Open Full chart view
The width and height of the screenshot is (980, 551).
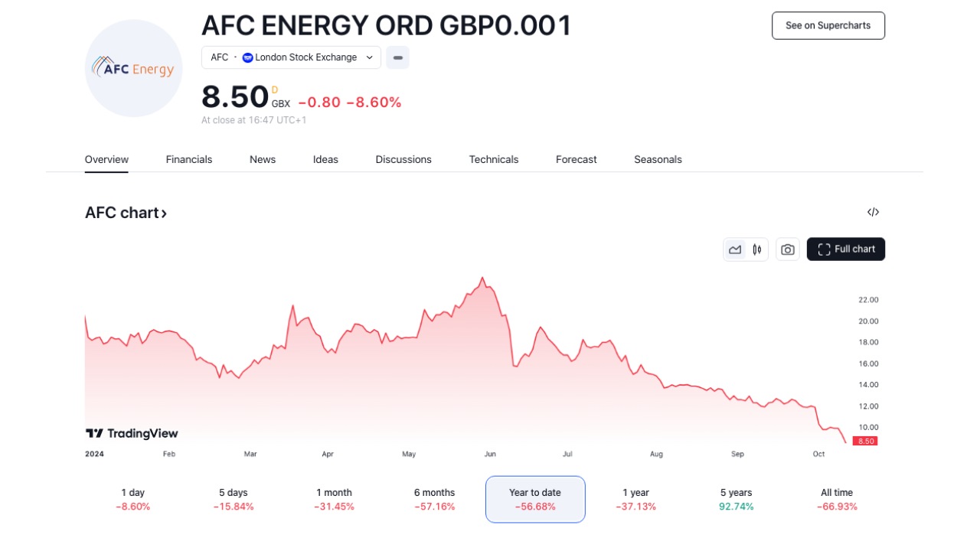(x=846, y=249)
